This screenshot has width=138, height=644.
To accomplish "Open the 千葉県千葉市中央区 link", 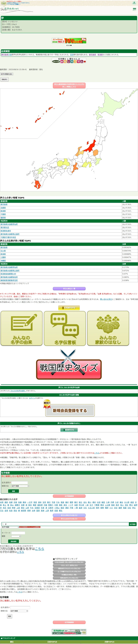I will (x=8, y=237).
